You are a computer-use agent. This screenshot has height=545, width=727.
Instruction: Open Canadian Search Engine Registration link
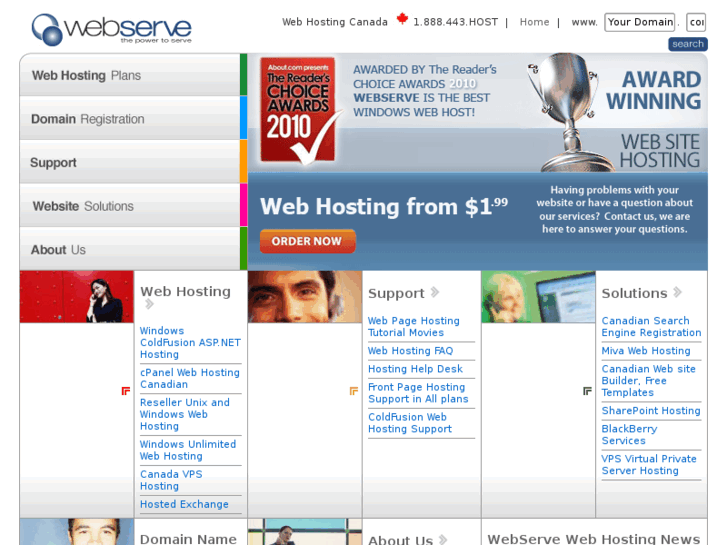651,327
